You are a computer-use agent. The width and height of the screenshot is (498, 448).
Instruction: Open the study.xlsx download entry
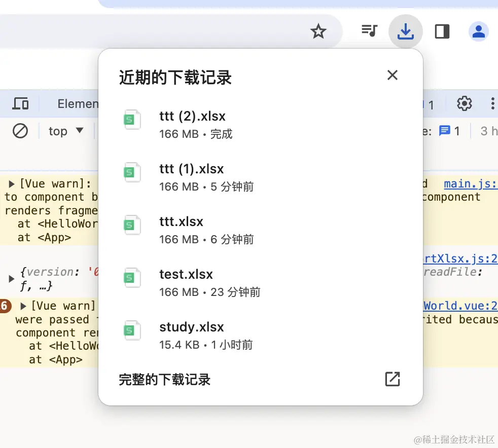click(261, 335)
